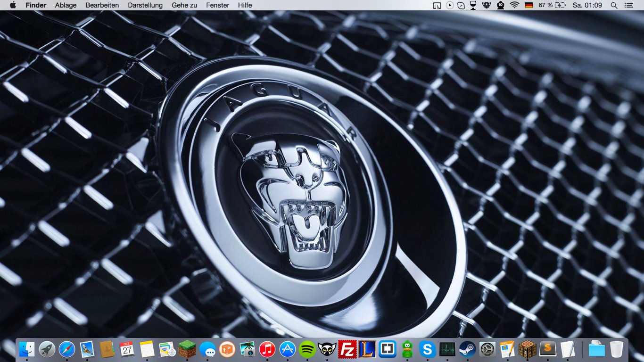Open Pages document icon in Dock
Image resolution: width=644 pixels, height=362 pixels.
pos(508,349)
